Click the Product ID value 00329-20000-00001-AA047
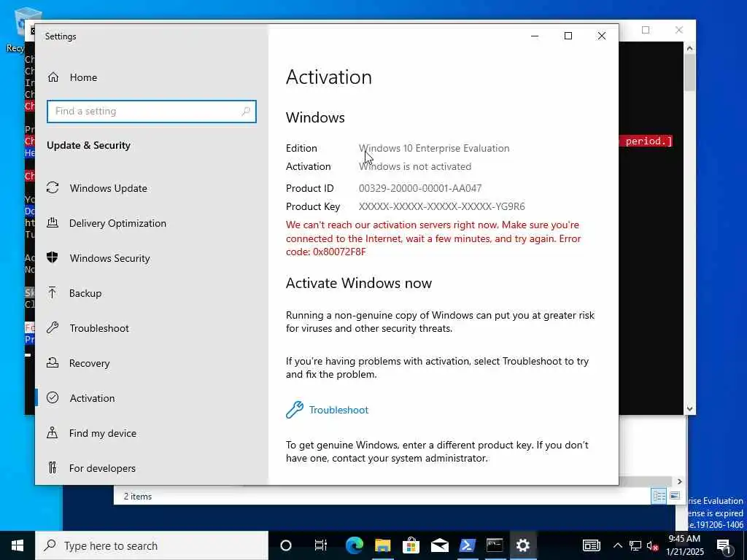Viewport: 747px width, 560px height. tap(420, 188)
